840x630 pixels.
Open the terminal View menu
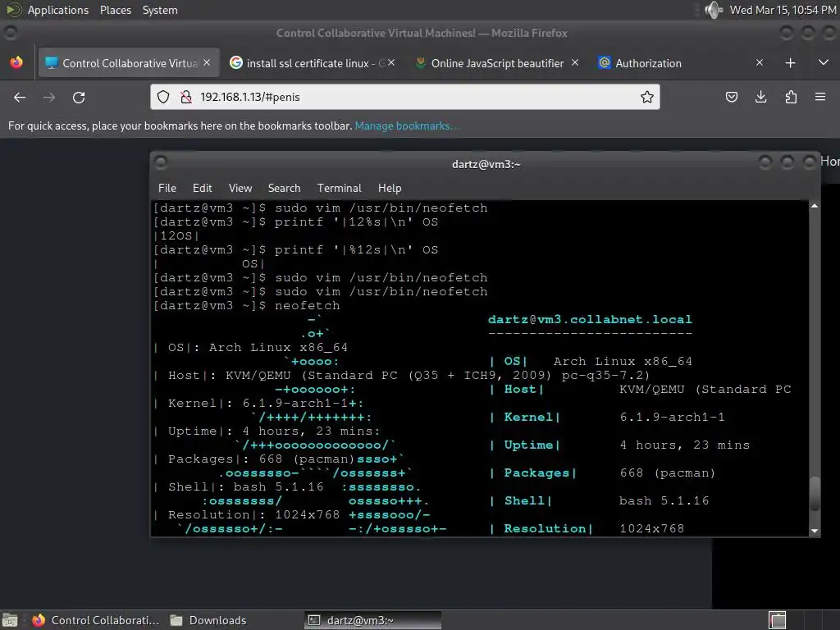pyautogui.click(x=240, y=188)
